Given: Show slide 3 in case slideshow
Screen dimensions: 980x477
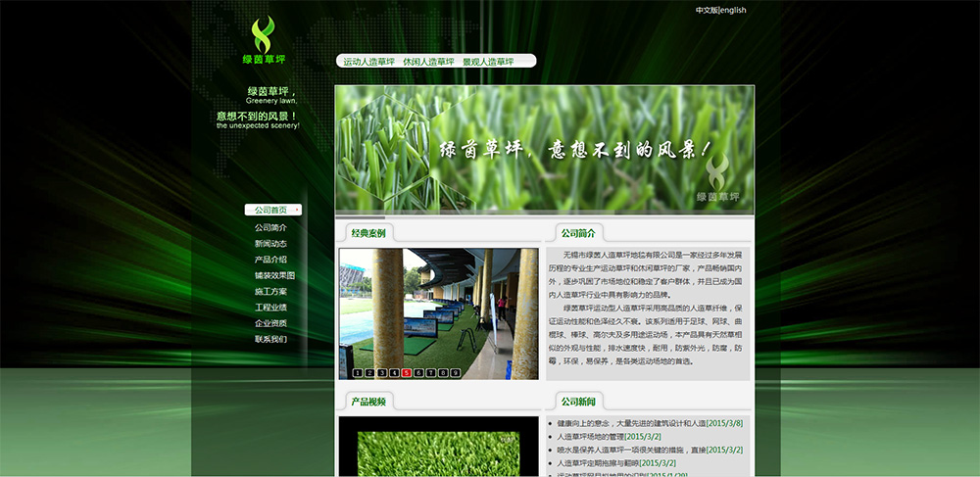Looking at the screenshot, I should [382, 373].
